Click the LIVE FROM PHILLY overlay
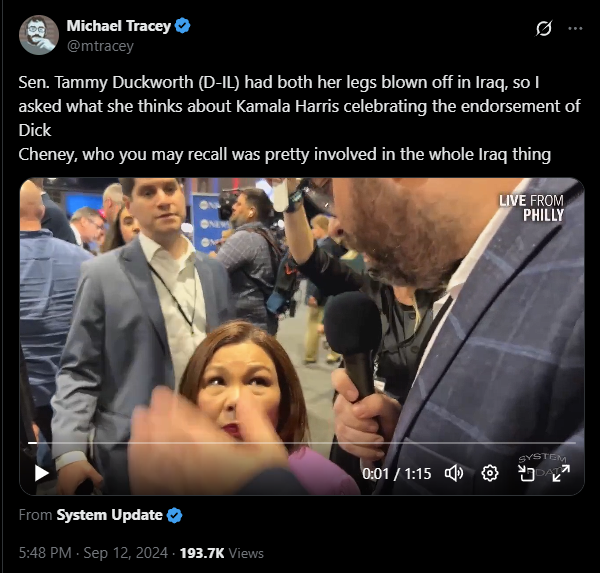Screen dimensions: 600x573 [x=531, y=208]
